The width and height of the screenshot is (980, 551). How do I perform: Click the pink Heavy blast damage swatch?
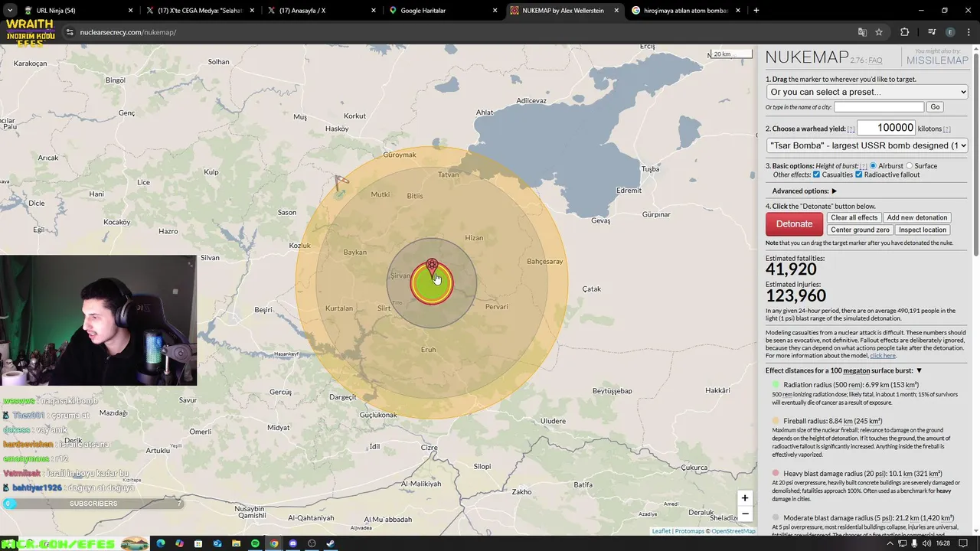[x=776, y=474]
